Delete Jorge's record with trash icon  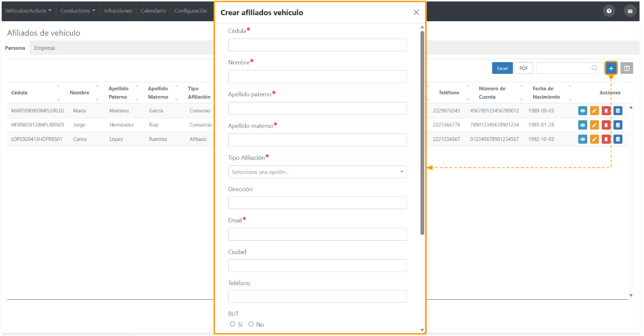pyautogui.click(x=606, y=125)
